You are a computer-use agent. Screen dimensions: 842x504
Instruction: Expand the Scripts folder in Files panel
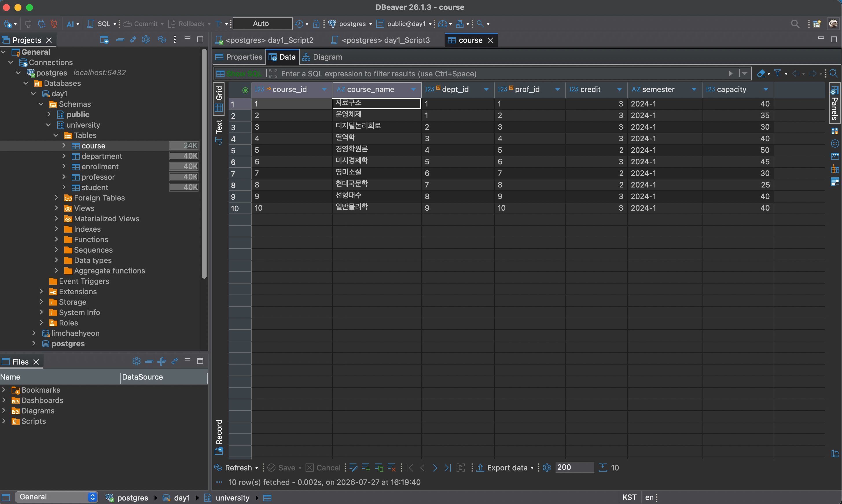(4, 421)
